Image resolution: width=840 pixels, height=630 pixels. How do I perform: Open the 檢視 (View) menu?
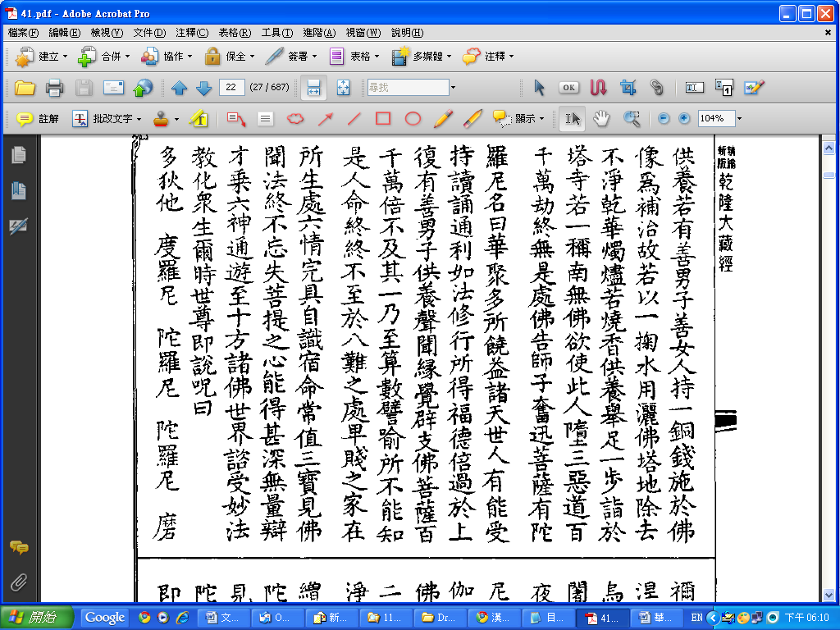pos(107,33)
